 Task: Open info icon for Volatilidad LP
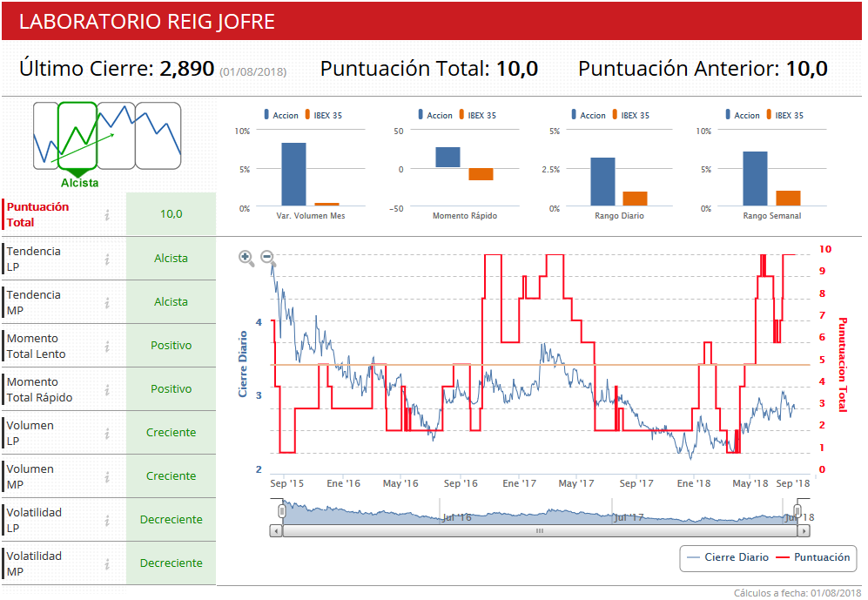[x=107, y=521]
